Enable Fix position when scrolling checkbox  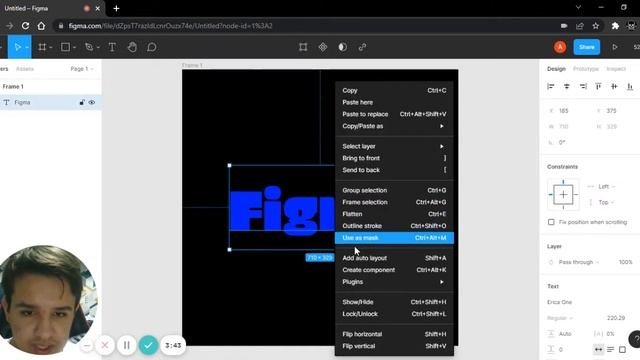pos(551,222)
